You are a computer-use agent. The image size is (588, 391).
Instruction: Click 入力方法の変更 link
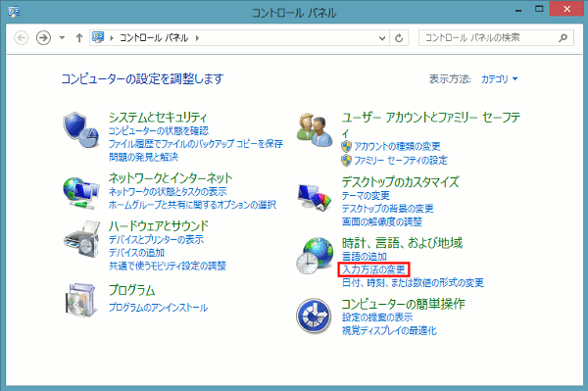pyautogui.click(x=373, y=269)
